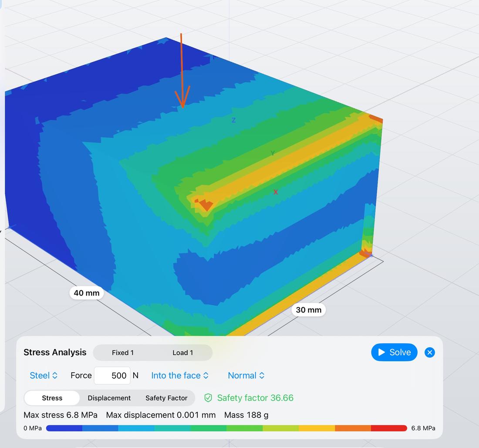Click the yellow segment of the stress legend

[317, 428]
